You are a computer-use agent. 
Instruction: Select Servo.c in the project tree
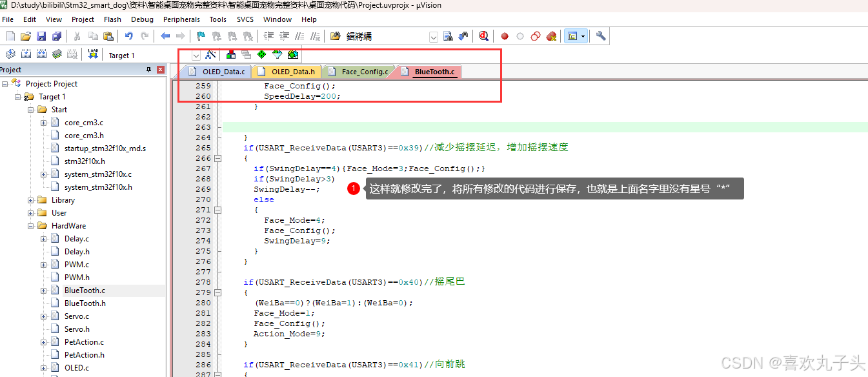pos(77,316)
